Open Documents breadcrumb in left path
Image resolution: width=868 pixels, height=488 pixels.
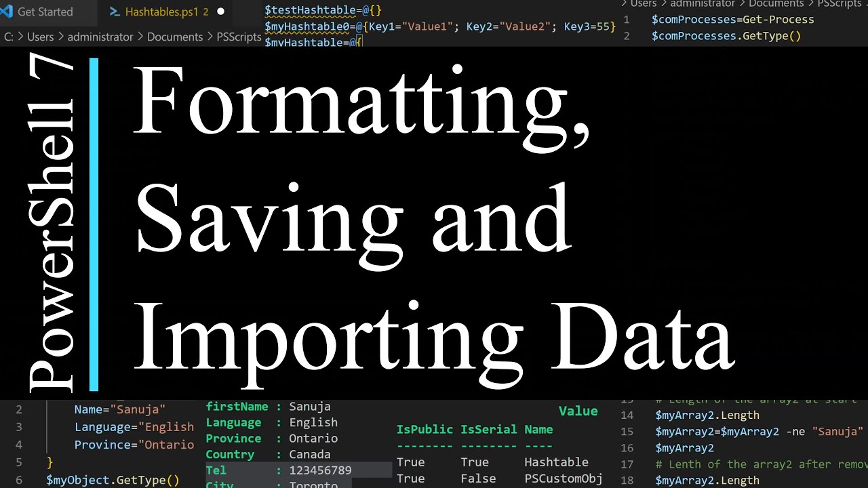point(175,37)
